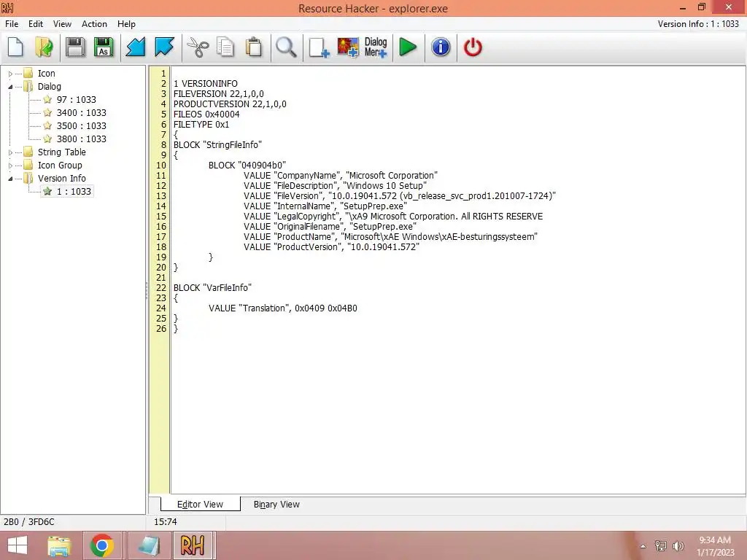The width and height of the screenshot is (747, 560).
Task: Click the FILEVERSION 22,1,0,0 line
Action: point(219,94)
